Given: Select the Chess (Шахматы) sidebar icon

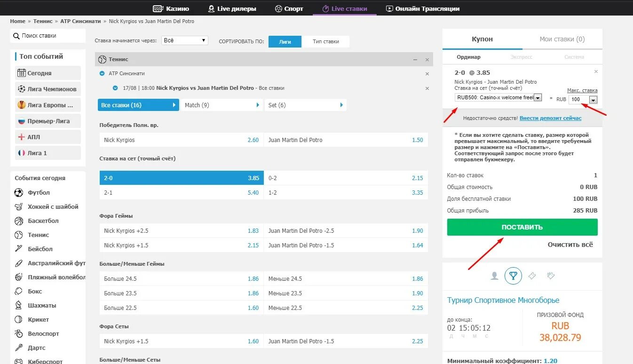Looking at the screenshot, I should [x=19, y=305].
